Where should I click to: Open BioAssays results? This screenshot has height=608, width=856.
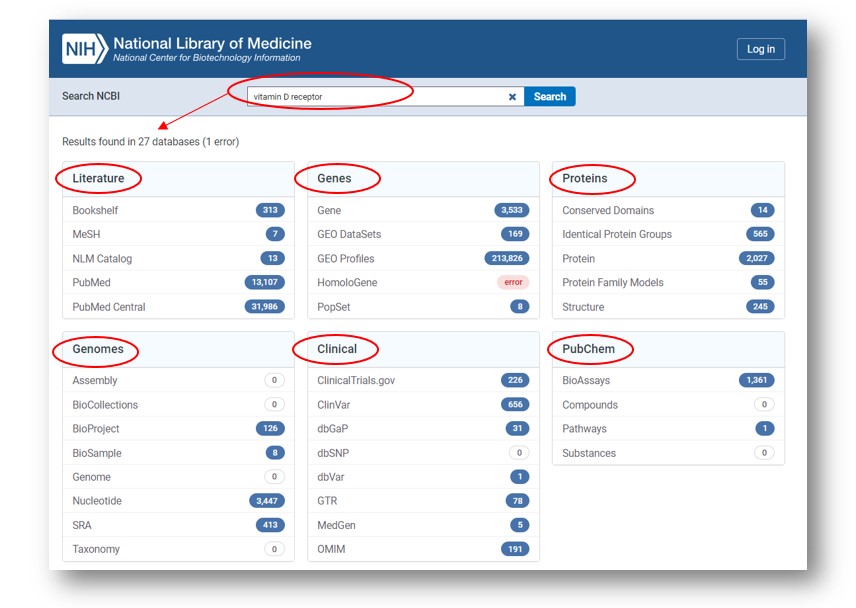point(668,380)
